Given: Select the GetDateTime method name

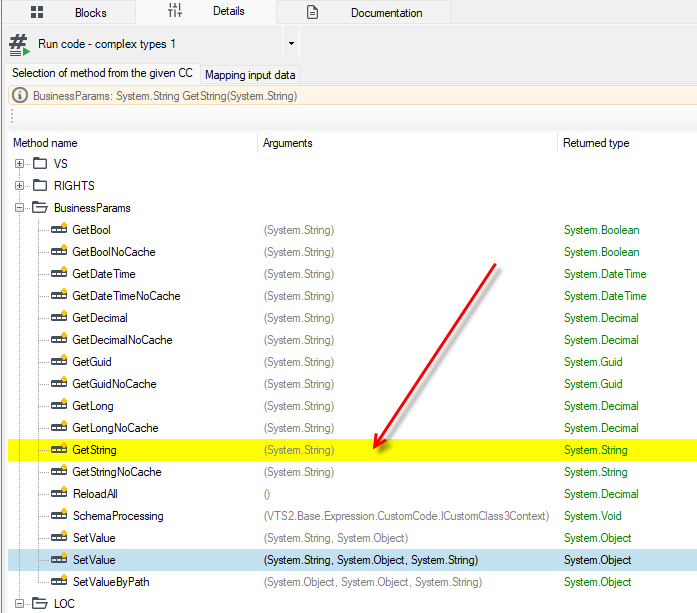Looking at the screenshot, I should (104, 274).
